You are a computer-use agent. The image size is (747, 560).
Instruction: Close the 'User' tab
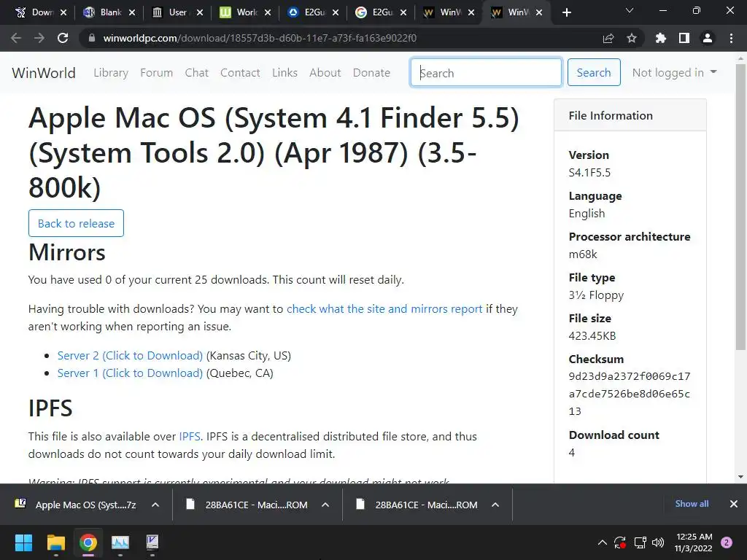tap(200, 12)
